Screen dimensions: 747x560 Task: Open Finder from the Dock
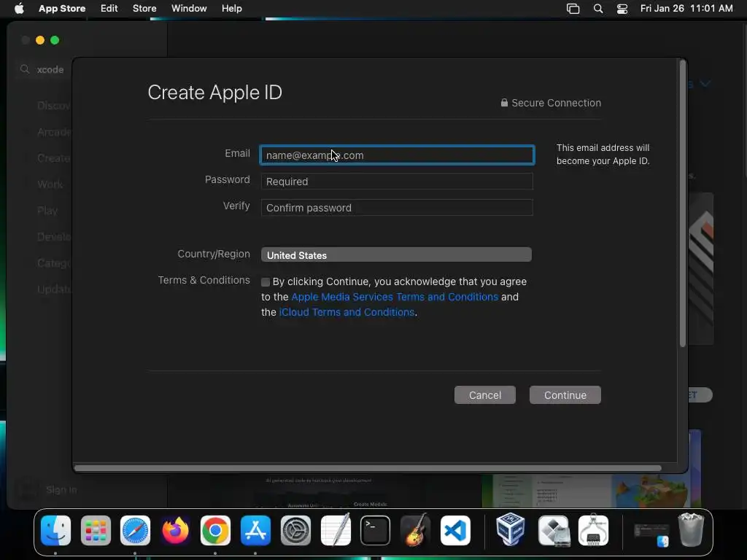55,531
